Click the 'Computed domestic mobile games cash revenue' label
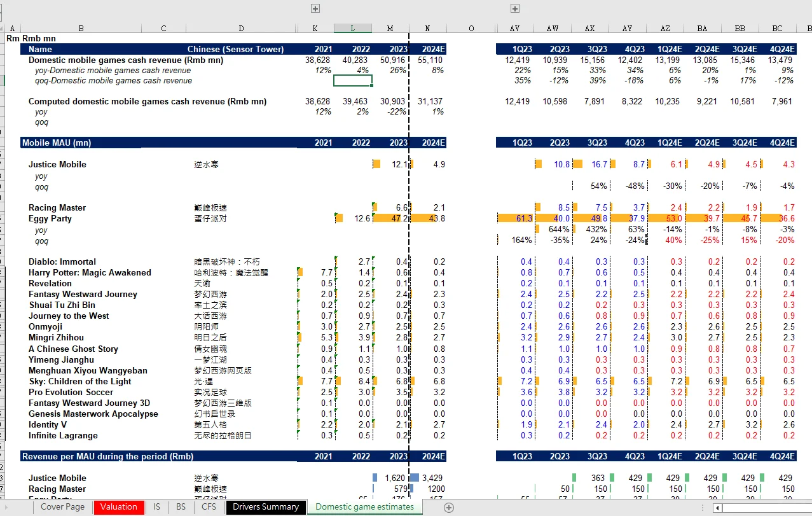Image resolution: width=812 pixels, height=516 pixels. [148, 101]
